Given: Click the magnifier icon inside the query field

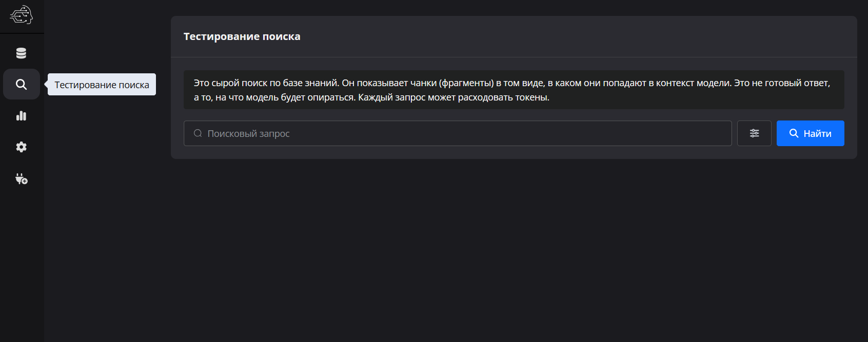Looking at the screenshot, I should coord(198,133).
